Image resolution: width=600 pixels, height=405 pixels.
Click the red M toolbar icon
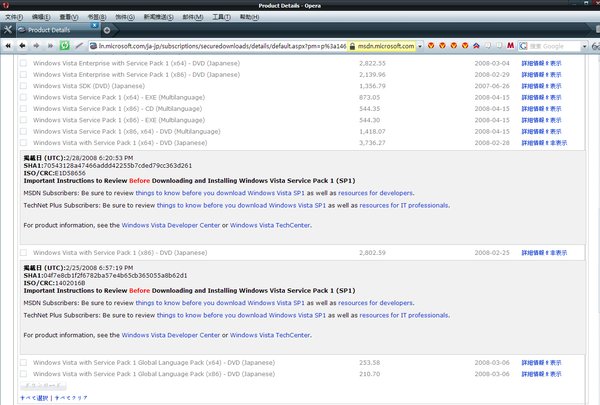[x=510, y=46]
